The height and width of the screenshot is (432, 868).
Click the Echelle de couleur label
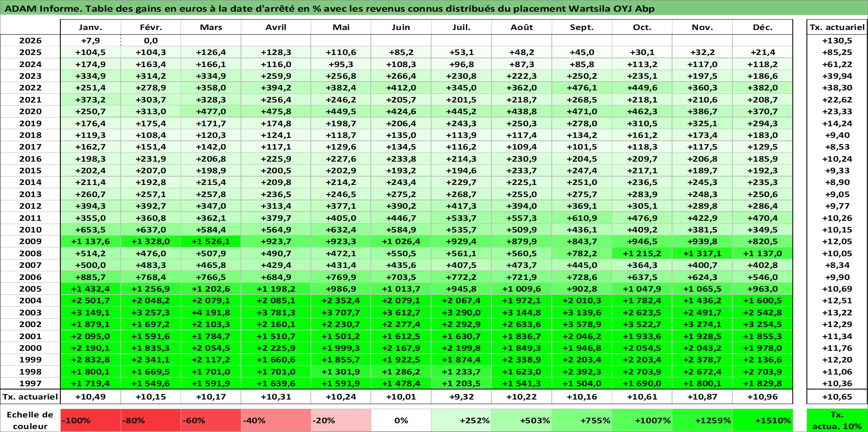pyautogui.click(x=30, y=420)
